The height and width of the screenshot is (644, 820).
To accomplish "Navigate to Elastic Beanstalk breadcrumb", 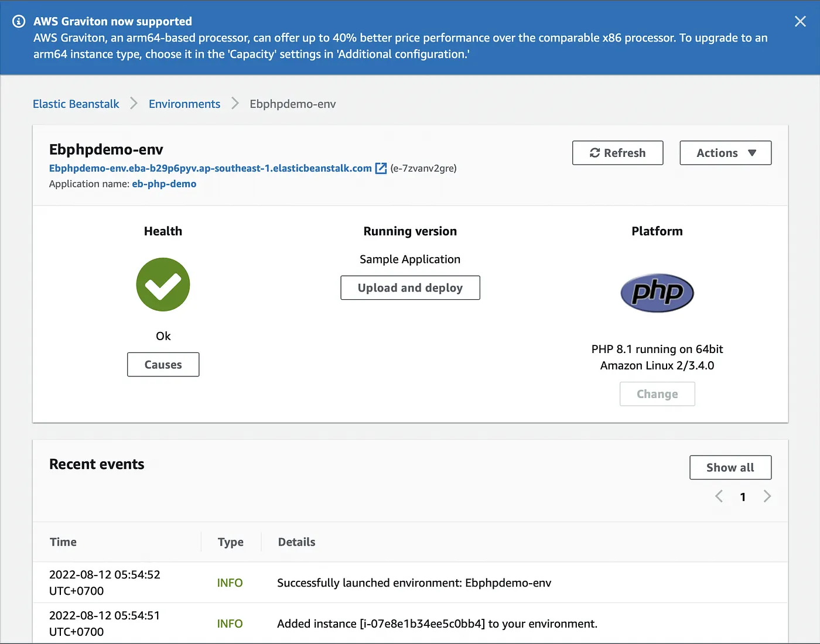I will [76, 104].
